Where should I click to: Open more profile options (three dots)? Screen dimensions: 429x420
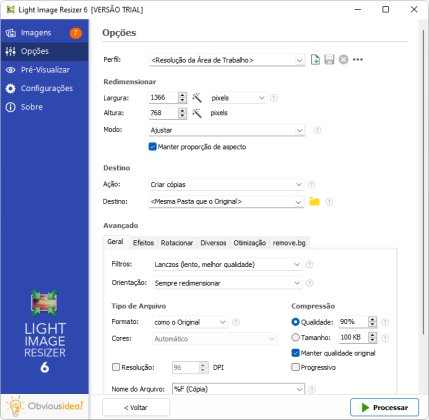[358, 60]
